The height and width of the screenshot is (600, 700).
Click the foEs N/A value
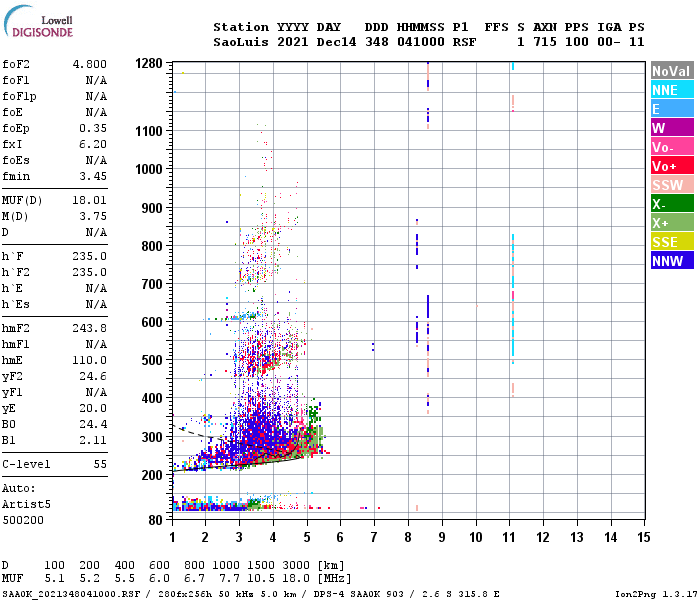tap(96, 160)
